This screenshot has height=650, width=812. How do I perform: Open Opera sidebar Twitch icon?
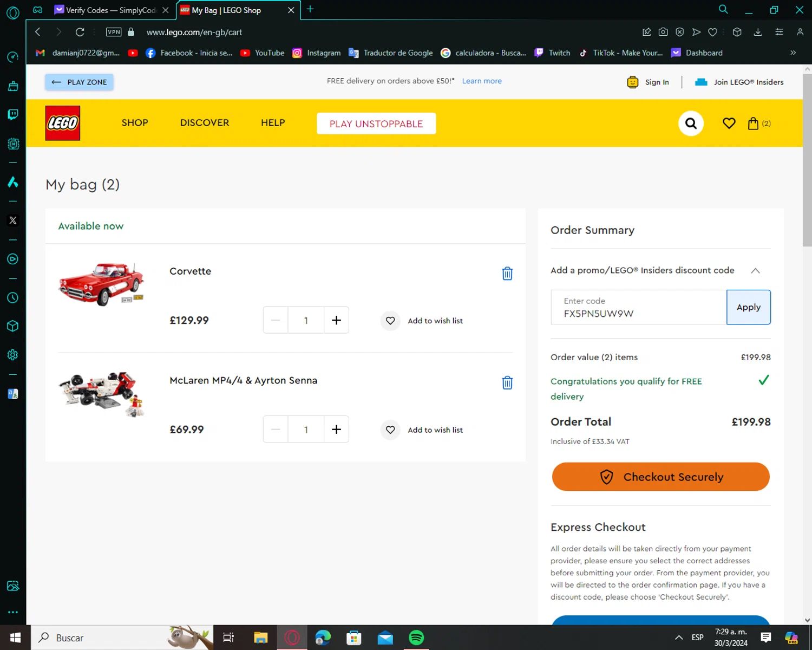(13, 115)
